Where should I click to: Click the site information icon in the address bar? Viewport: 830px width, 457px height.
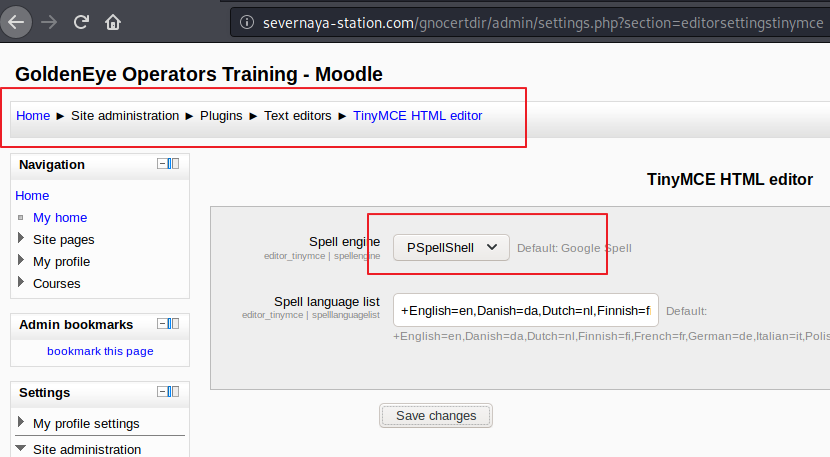(245, 20)
